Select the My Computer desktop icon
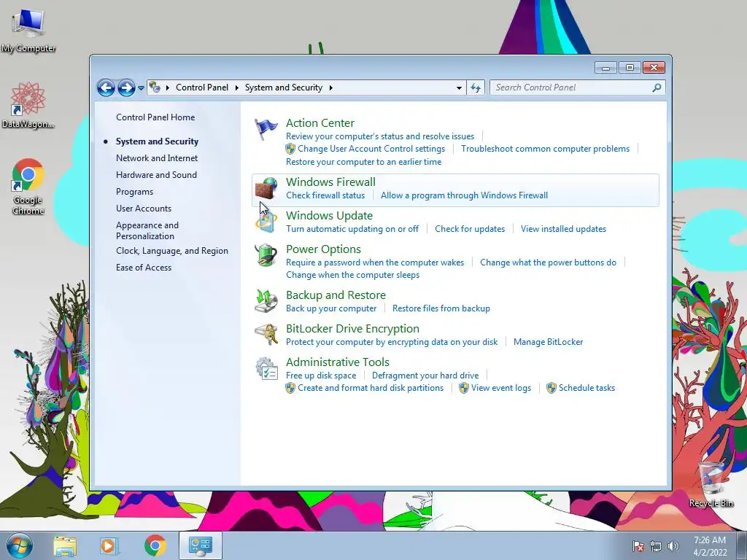 [x=28, y=31]
